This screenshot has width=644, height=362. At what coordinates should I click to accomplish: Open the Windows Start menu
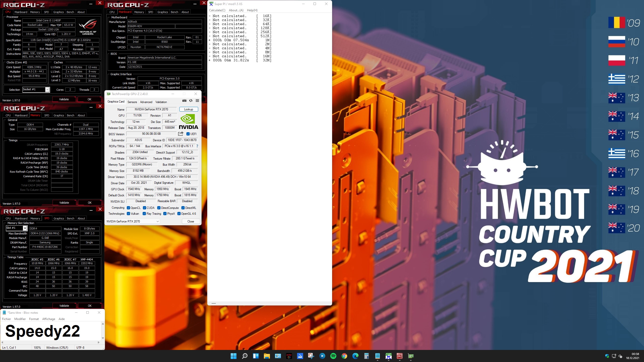[233, 356]
